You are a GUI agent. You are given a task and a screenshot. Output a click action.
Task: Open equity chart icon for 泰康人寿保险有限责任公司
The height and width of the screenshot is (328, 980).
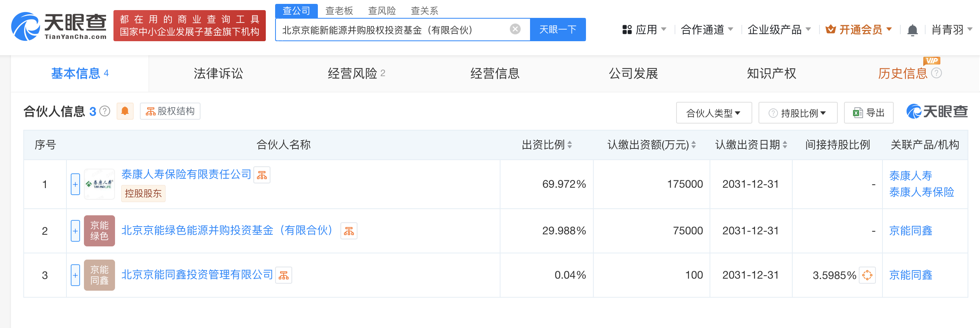click(262, 175)
